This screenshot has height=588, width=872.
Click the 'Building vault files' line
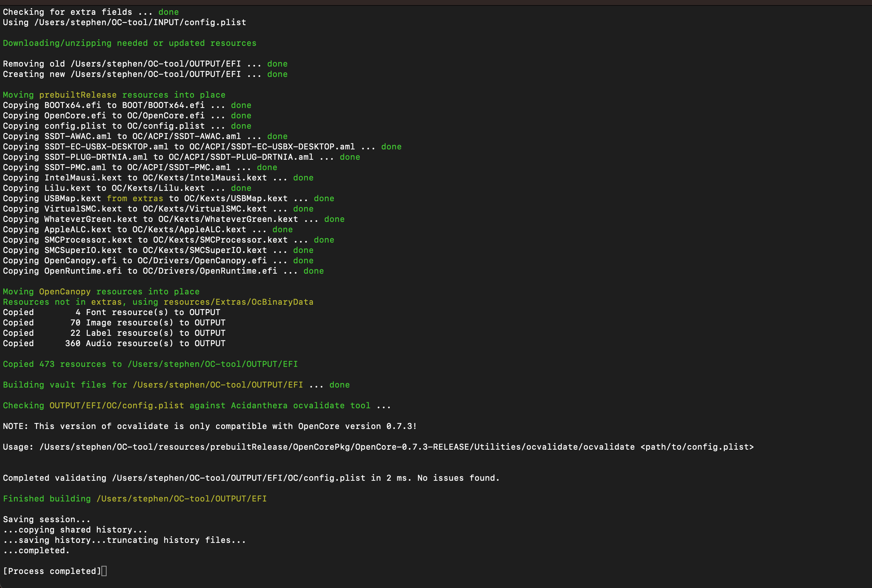[x=176, y=385]
